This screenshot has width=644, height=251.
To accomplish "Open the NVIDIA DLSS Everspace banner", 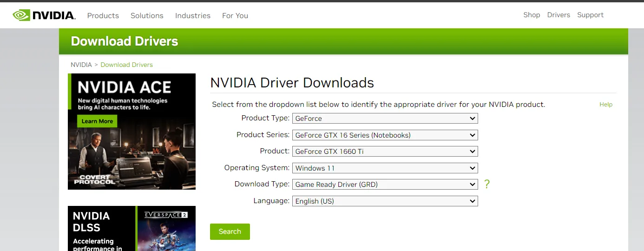I will tap(131, 228).
